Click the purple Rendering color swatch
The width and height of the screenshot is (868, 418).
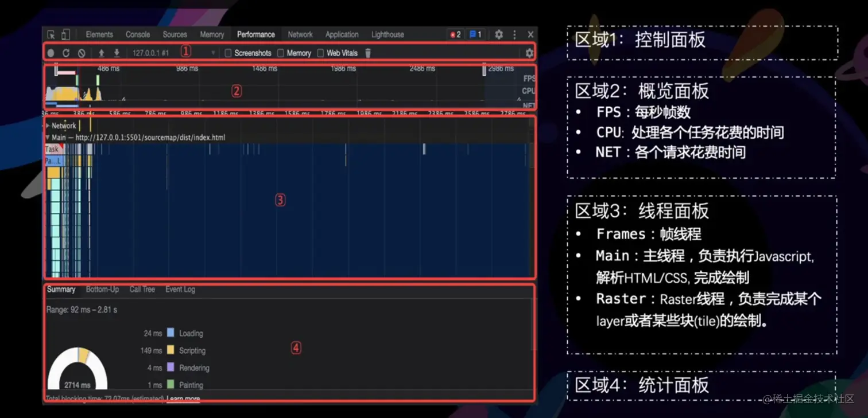click(170, 367)
